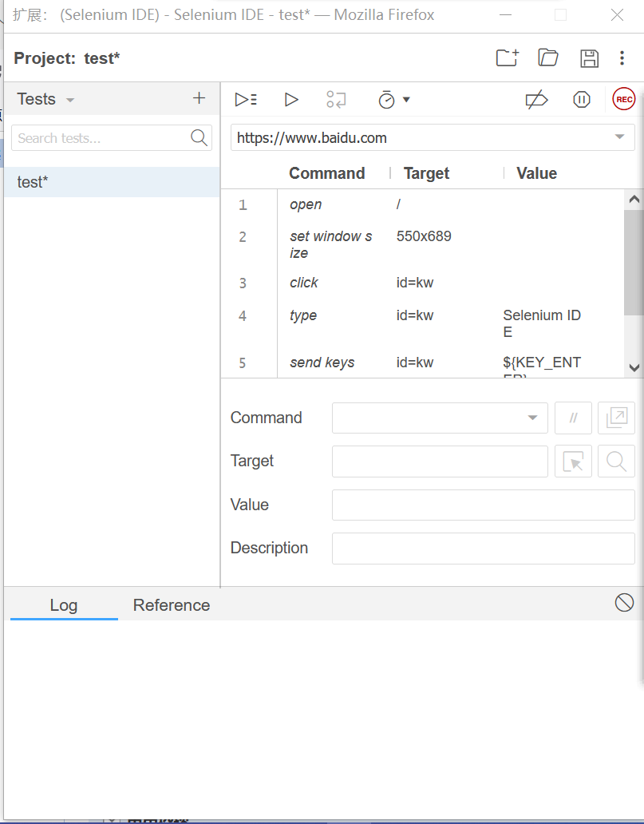
Task: Open new window configuration icon
Action: [x=616, y=418]
